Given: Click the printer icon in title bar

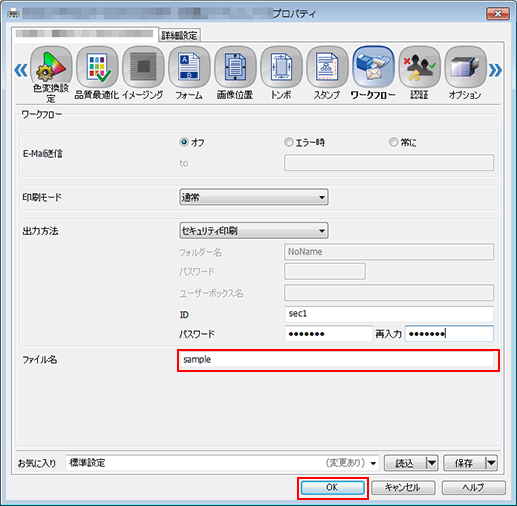Looking at the screenshot, I should click(13, 14).
